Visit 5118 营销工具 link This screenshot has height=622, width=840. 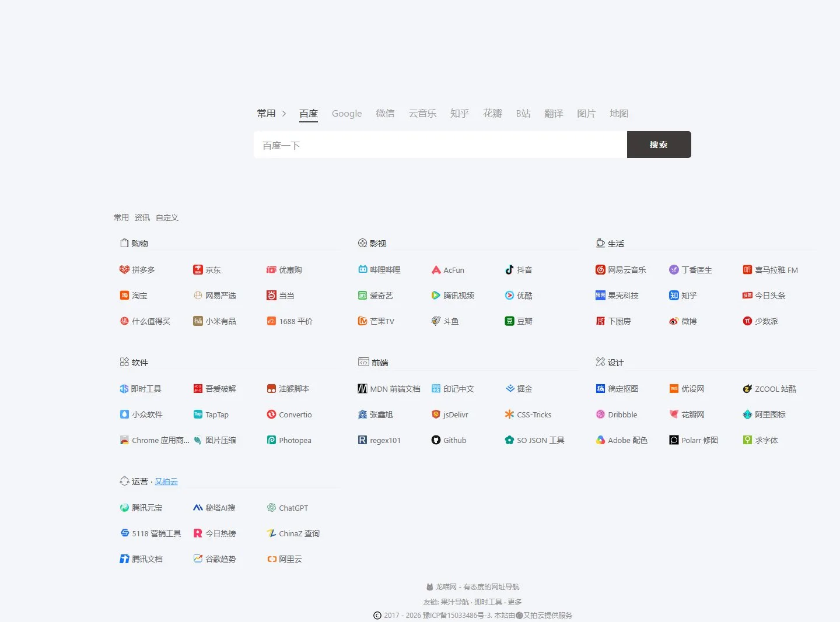tap(150, 533)
